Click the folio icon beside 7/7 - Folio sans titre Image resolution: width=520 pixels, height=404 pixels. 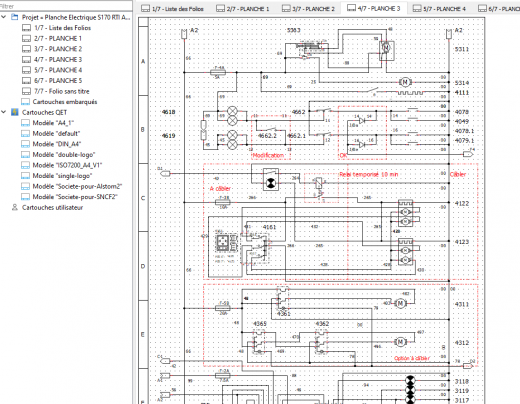pyautogui.click(x=26, y=91)
